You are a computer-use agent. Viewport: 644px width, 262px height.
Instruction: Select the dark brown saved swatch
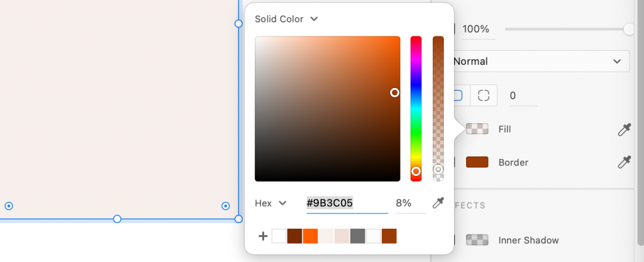[295, 236]
